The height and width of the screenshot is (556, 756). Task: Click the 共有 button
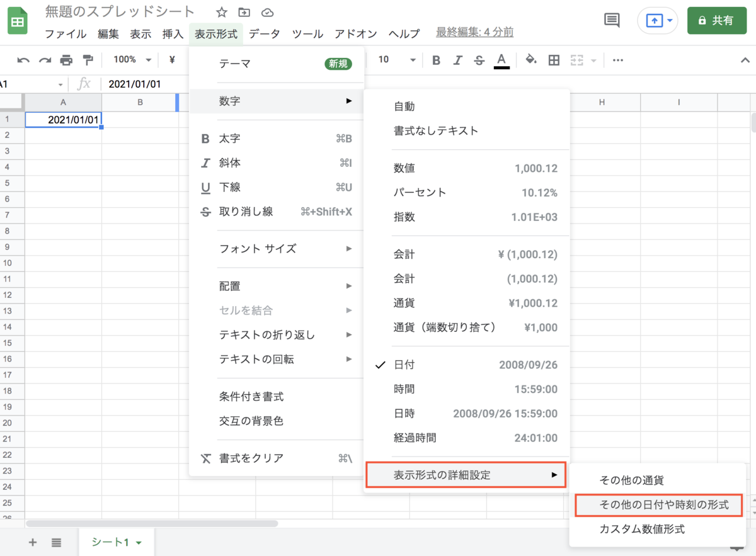coord(716,20)
